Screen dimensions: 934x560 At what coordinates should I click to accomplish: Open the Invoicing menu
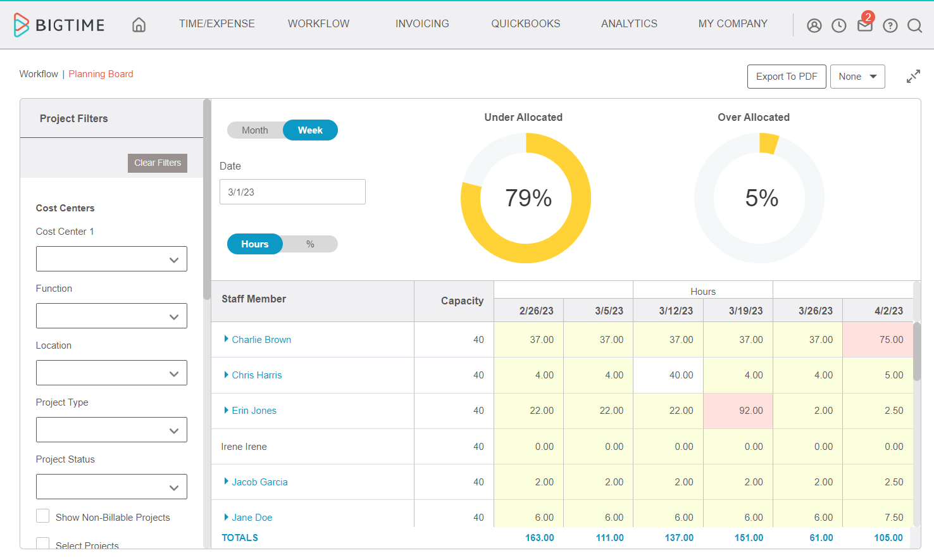[422, 24]
